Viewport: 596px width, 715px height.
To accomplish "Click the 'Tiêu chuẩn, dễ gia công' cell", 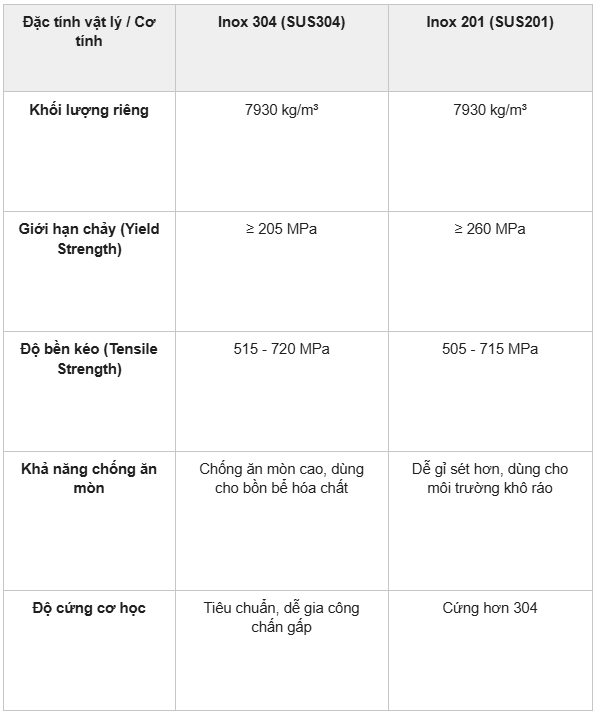I will click(x=282, y=650).
